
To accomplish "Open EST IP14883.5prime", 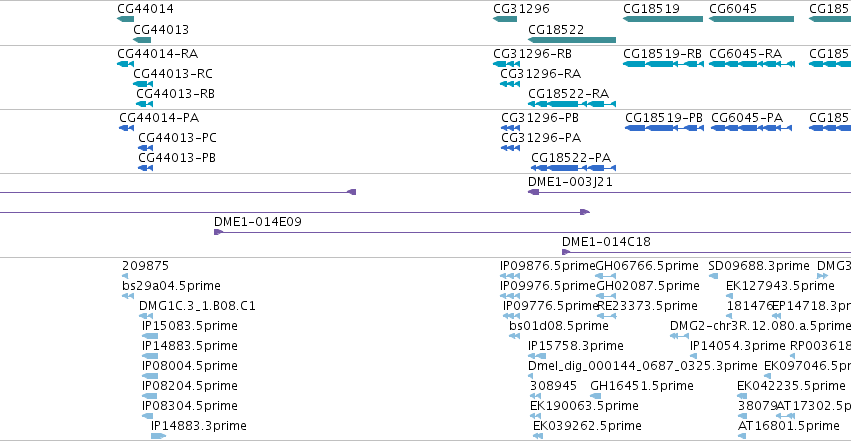I will [150, 356].
